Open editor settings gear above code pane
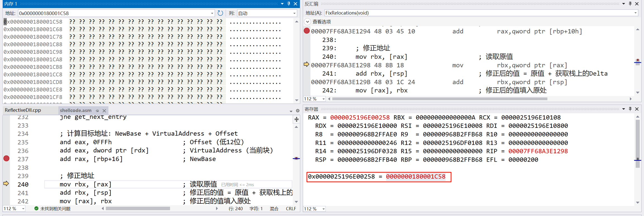The image size is (644, 216). pos(298,111)
